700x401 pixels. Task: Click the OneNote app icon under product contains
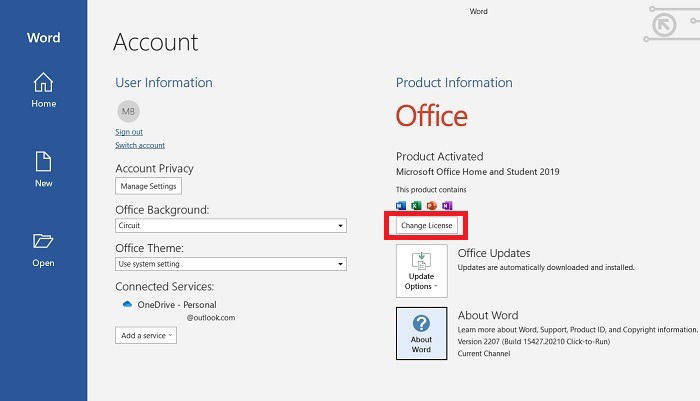447,205
